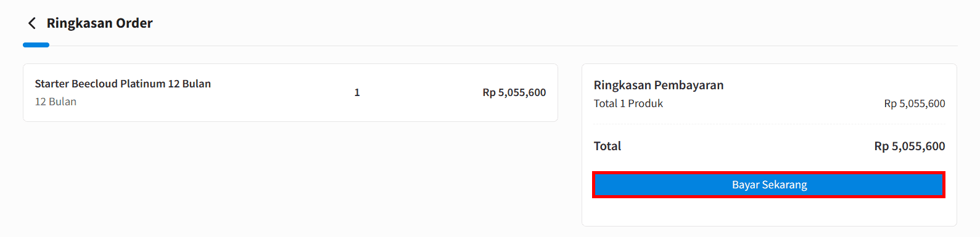Open Starter Beecloud Platinum 12 Bulan product name
Image resolution: width=980 pixels, height=237 pixels.
[123, 84]
